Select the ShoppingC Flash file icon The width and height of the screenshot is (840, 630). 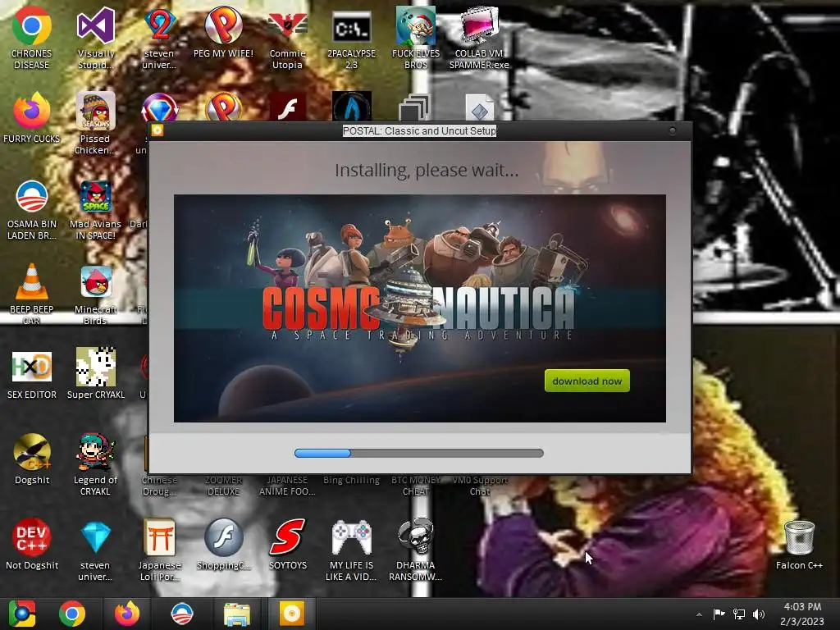click(x=223, y=545)
